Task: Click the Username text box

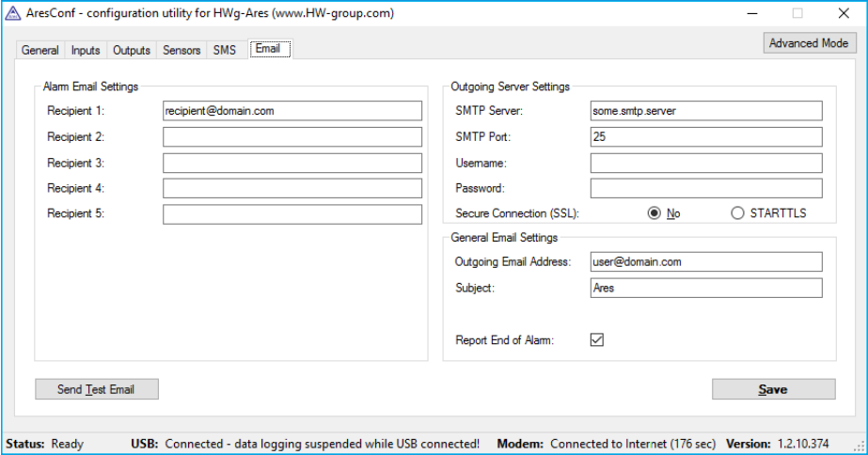Action: pos(705,163)
